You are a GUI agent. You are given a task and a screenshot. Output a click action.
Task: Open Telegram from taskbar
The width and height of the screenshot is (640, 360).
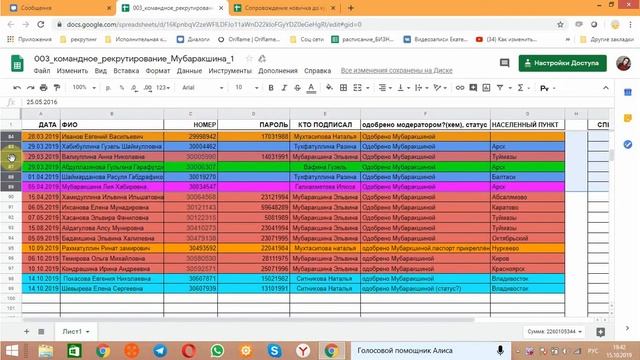point(160,351)
